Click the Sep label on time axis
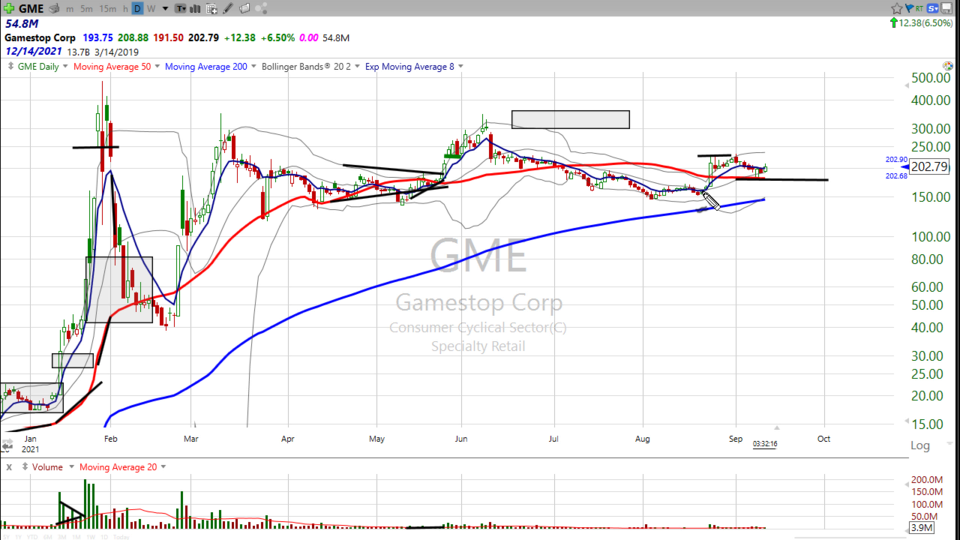The width and height of the screenshot is (960, 540). 735,439
